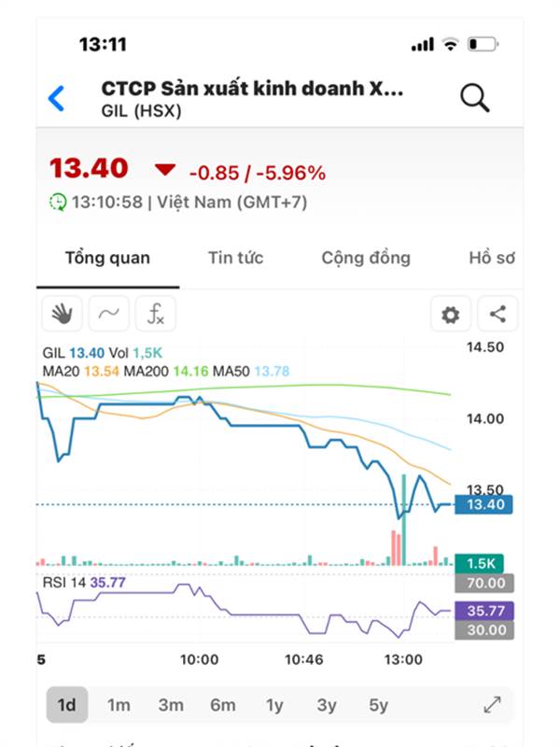Switch to Tin tức tab
This screenshot has height=747, width=560.
(235, 259)
